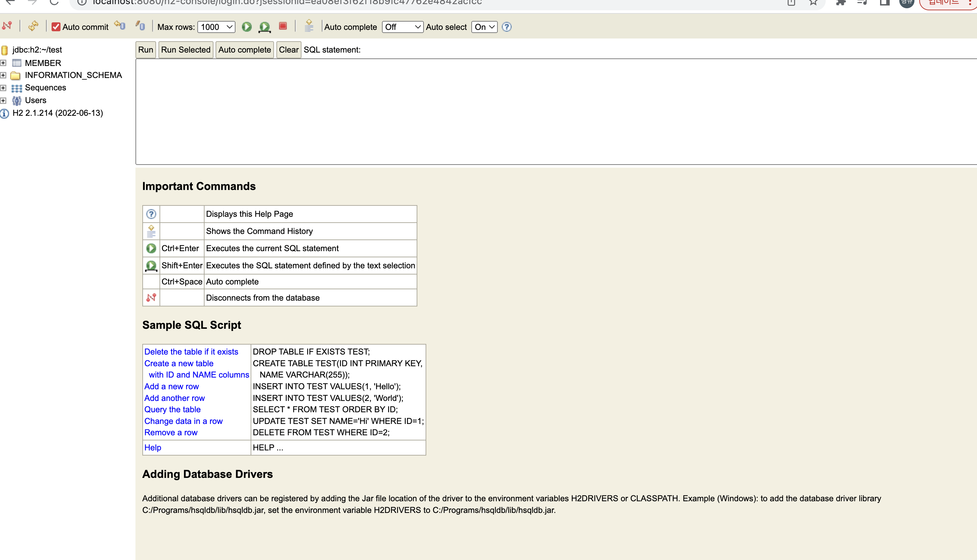This screenshot has width=977, height=560.
Task: Click the browser share icon in the address bar
Action: 791,2
